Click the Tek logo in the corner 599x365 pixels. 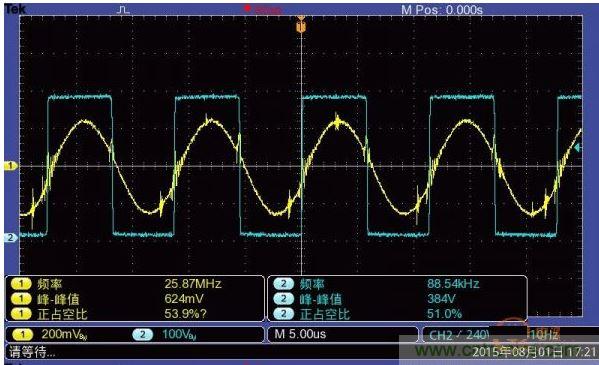pyautogui.click(x=14, y=9)
